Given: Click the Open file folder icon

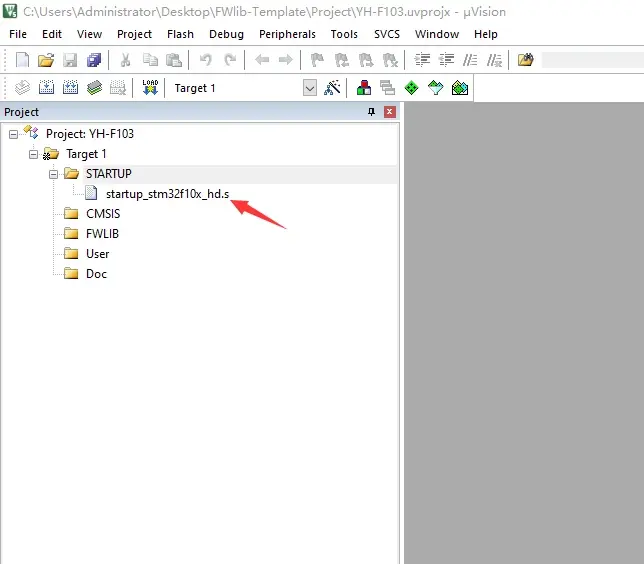Looking at the screenshot, I should [x=46, y=60].
